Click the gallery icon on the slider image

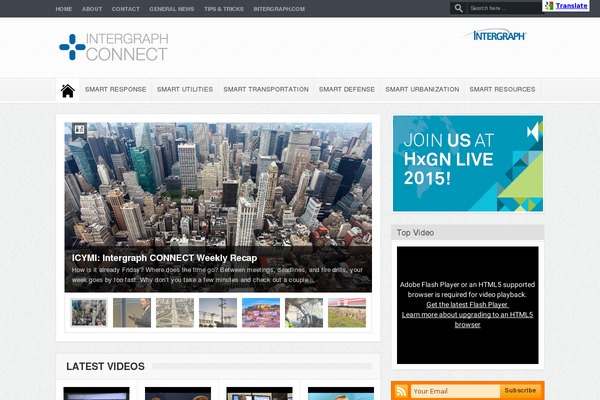coord(79,129)
